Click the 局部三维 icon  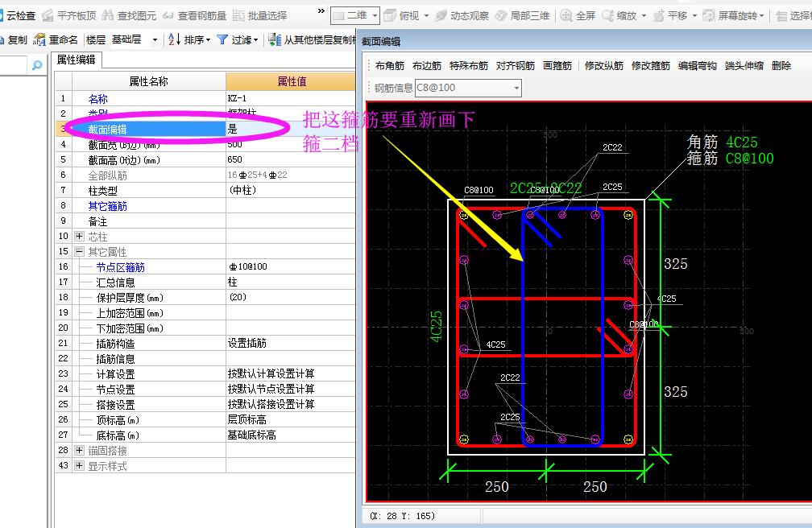[501, 15]
